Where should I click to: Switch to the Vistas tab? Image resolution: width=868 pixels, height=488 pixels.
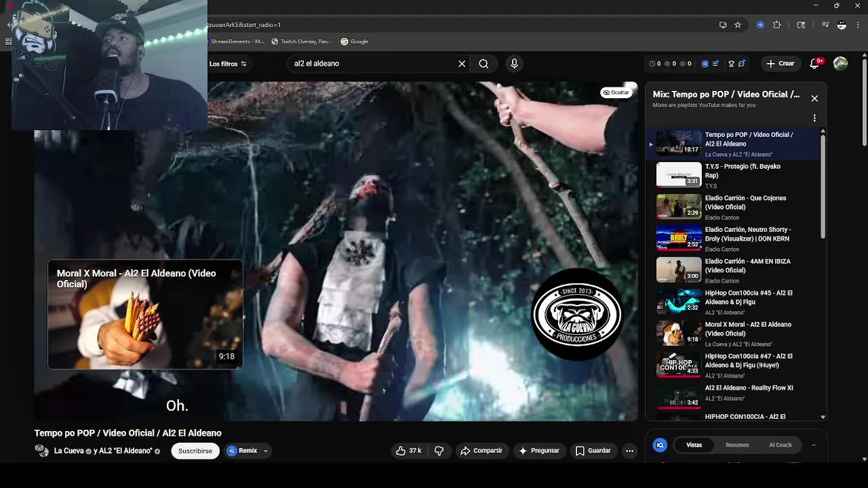coord(694,445)
